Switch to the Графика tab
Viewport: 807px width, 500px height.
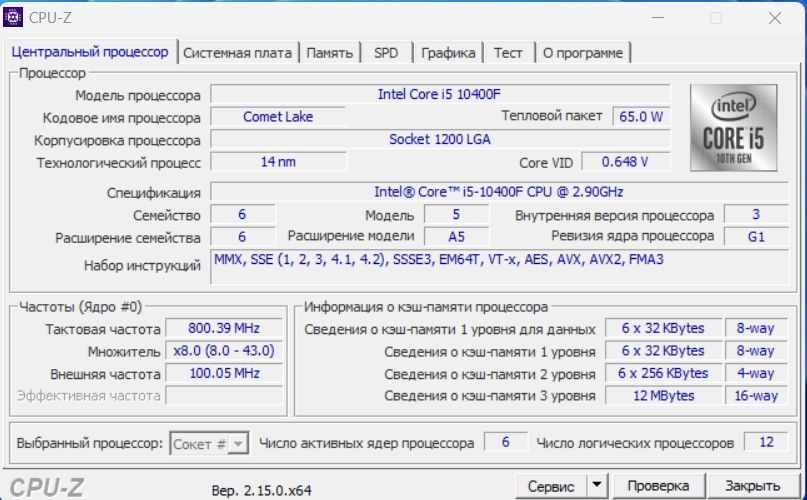pos(448,53)
